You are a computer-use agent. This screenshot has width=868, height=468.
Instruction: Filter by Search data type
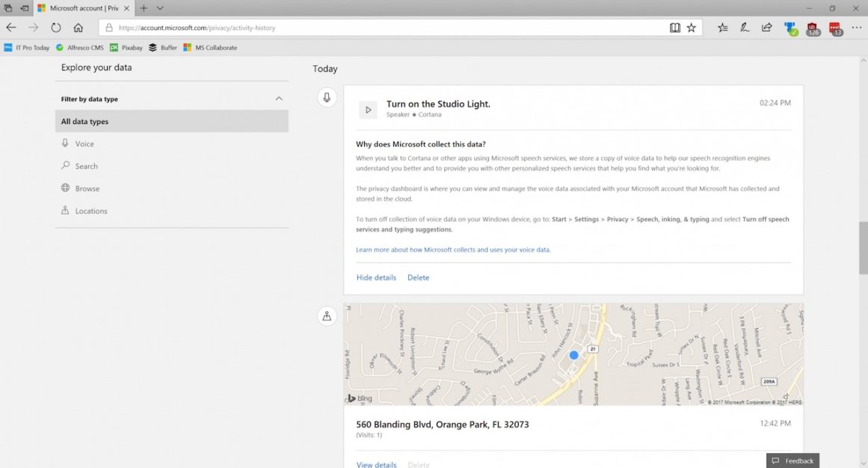pos(86,166)
